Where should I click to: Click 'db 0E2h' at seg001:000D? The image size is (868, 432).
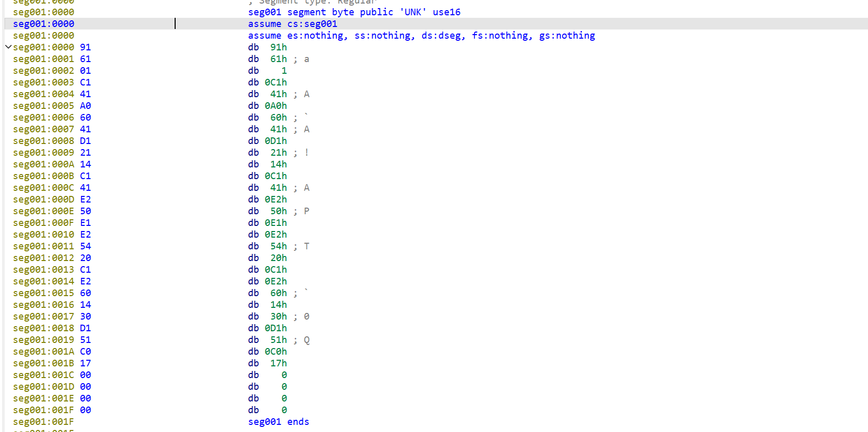point(268,199)
